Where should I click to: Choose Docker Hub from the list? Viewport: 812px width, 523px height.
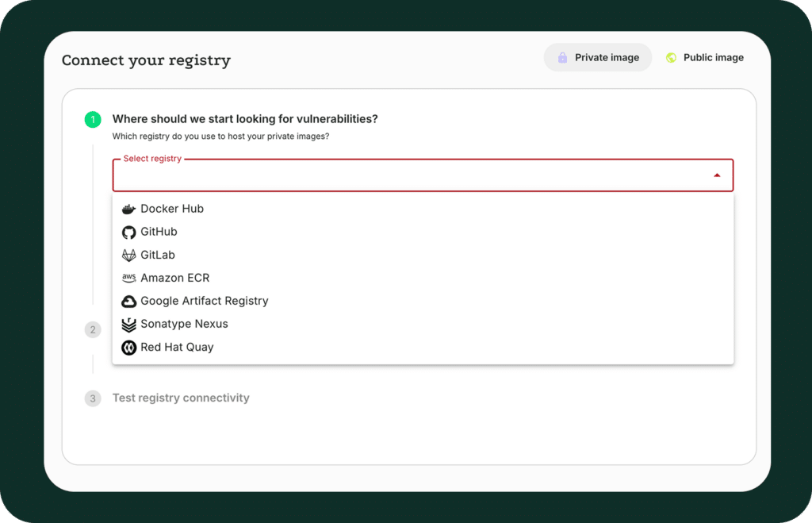(x=423, y=209)
